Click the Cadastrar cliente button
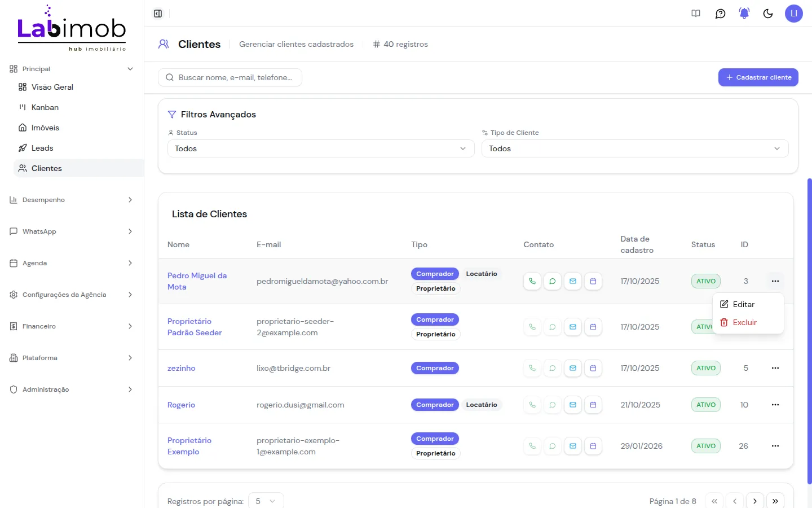Image resolution: width=812 pixels, height=508 pixels. pyautogui.click(x=758, y=77)
